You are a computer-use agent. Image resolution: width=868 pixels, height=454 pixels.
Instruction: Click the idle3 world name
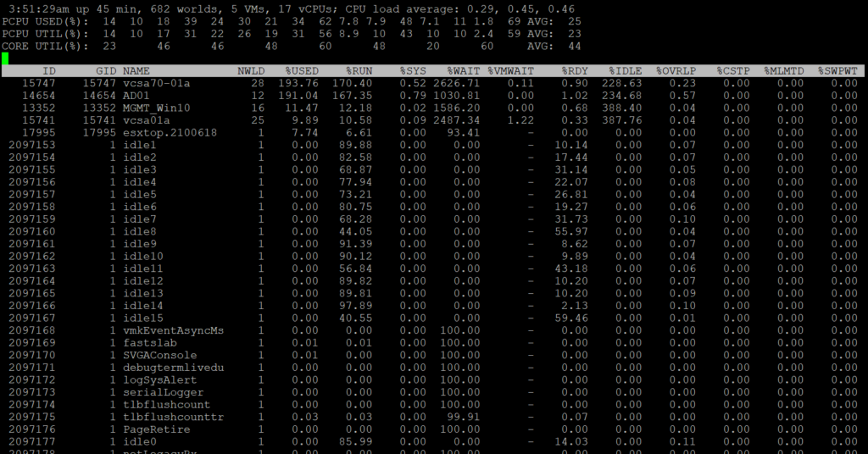click(140, 169)
